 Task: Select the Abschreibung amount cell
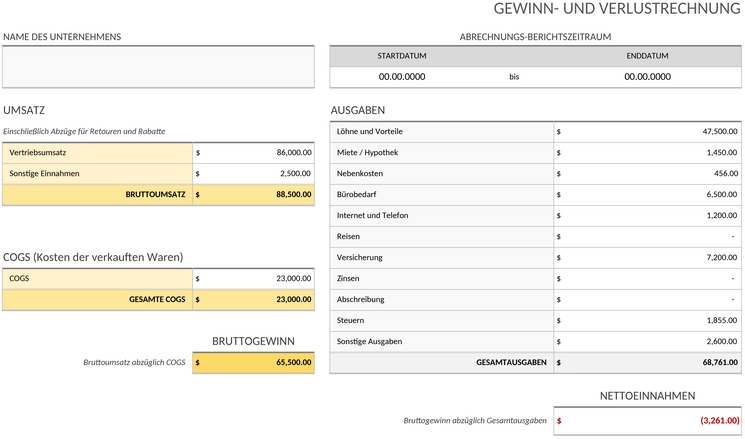(648, 299)
